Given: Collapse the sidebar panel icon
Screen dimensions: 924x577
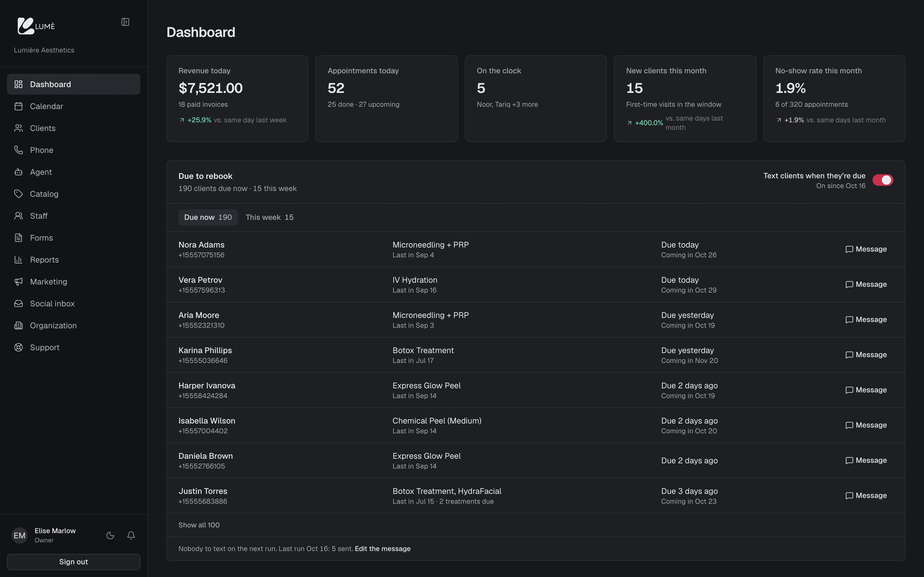Looking at the screenshot, I should [x=125, y=22].
